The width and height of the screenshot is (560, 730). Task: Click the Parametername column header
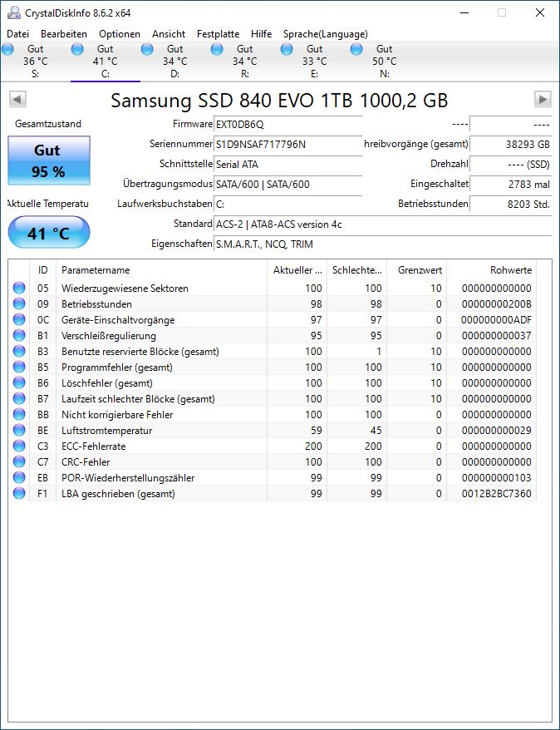[161, 270]
